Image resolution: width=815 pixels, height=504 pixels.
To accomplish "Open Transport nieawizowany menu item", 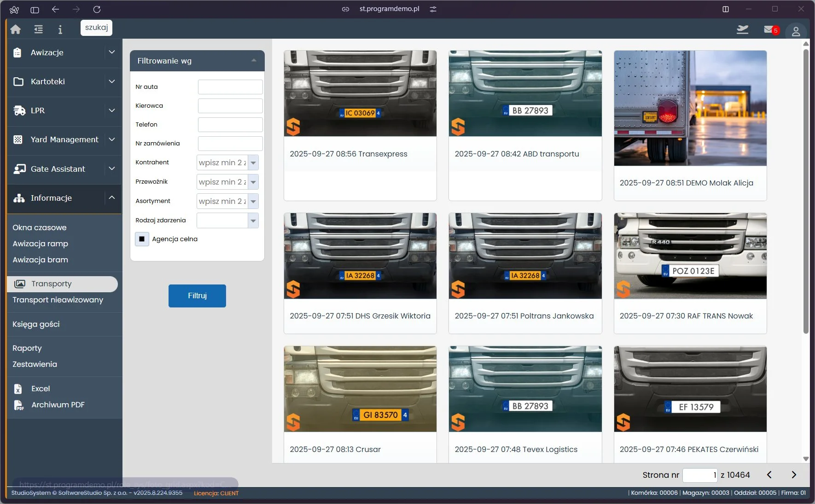I will click(x=58, y=300).
